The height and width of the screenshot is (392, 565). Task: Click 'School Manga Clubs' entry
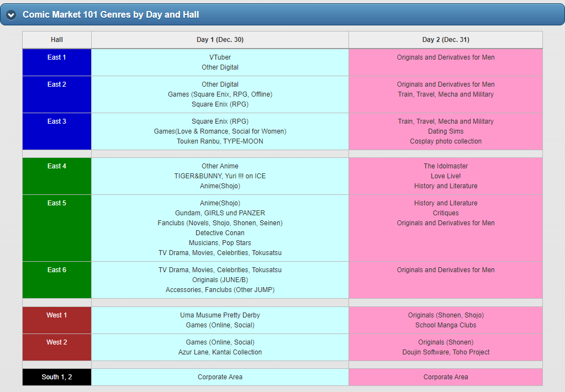tap(446, 325)
